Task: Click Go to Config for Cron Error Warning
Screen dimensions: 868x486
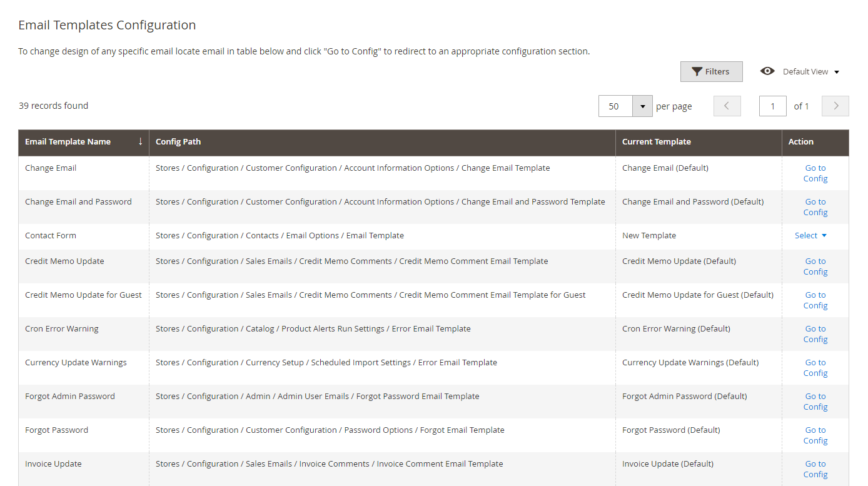Action: [815, 334]
